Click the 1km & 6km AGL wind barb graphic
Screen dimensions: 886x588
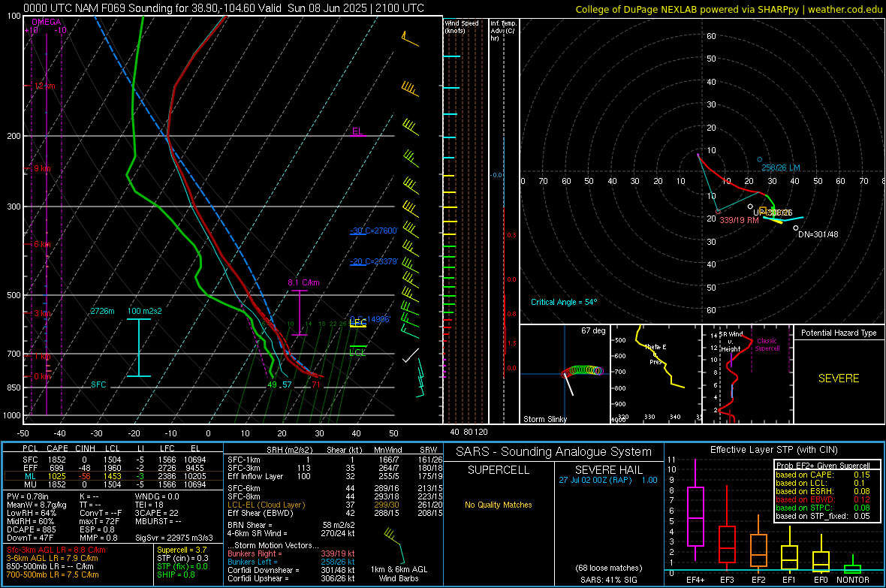coord(394,546)
